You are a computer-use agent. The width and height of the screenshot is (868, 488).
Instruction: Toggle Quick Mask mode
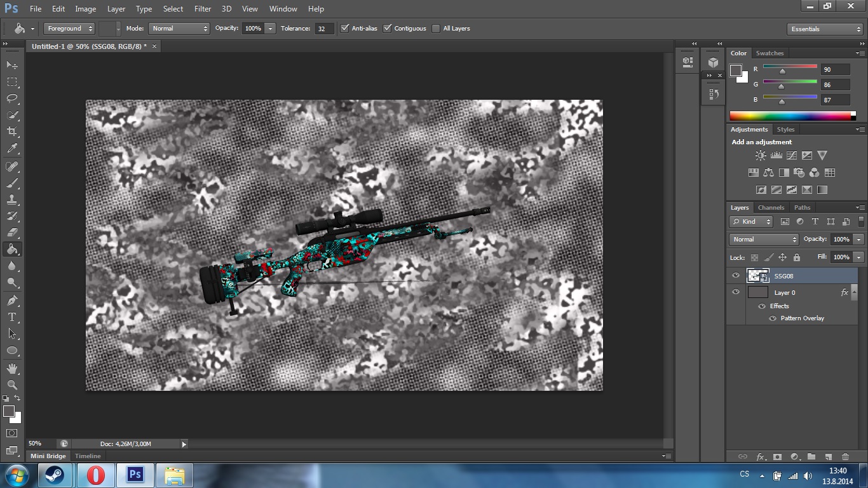12,433
